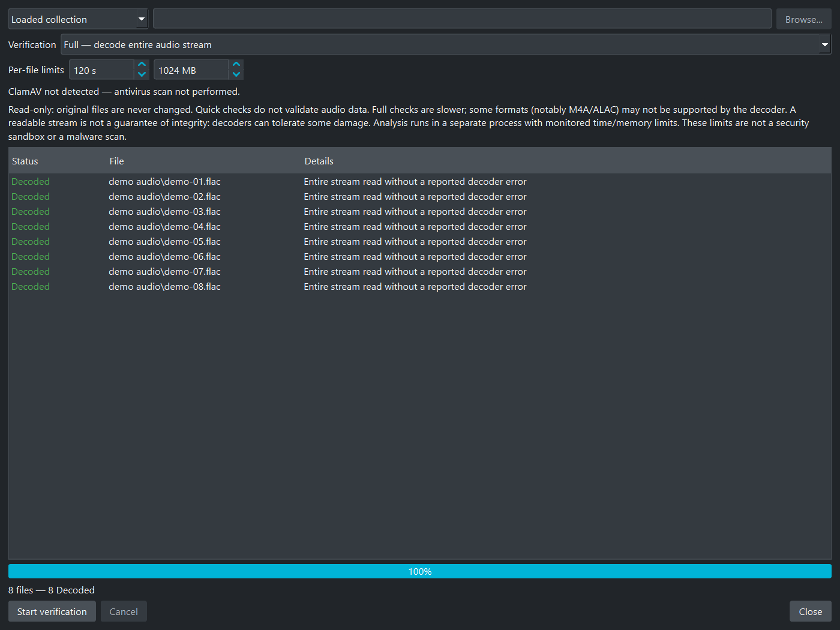
Task: Select the demo-05.flac row
Action: pyautogui.click(x=420, y=241)
